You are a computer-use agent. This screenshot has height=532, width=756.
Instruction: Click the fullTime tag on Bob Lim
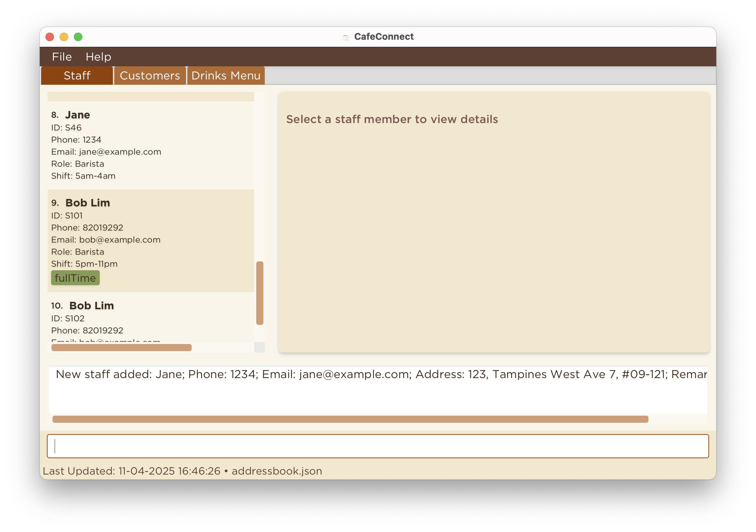point(75,278)
